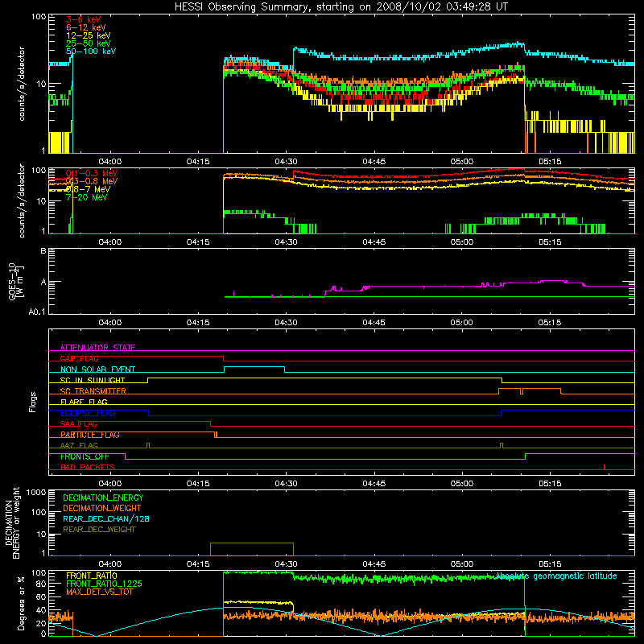Select the 04:45 tick under the MeV panel
The height and width of the screenshot is (644, 644).
[x=374, y=242]
